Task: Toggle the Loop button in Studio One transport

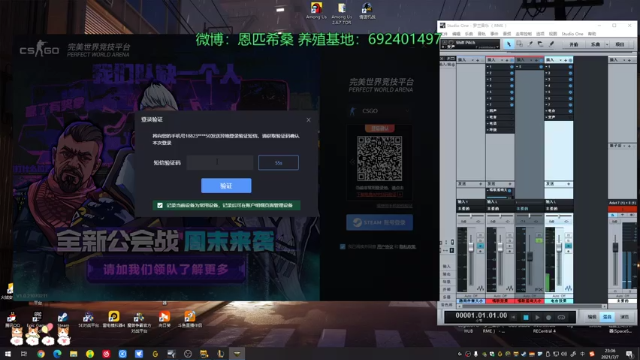Action: click(561, 317)
